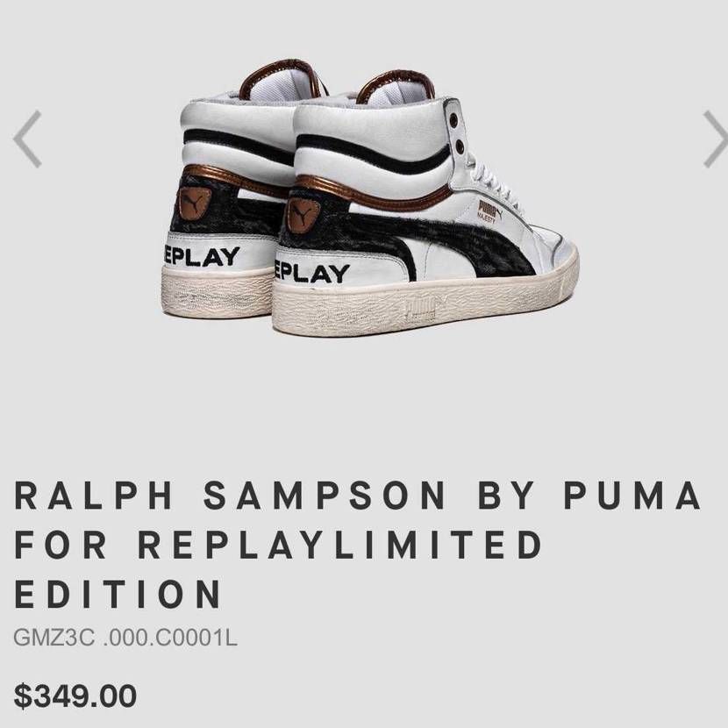Click the FOR REPLAYLIMITED title line
Image resolution: width=728 pixels, height=728 pixels.
pos(278,544)
